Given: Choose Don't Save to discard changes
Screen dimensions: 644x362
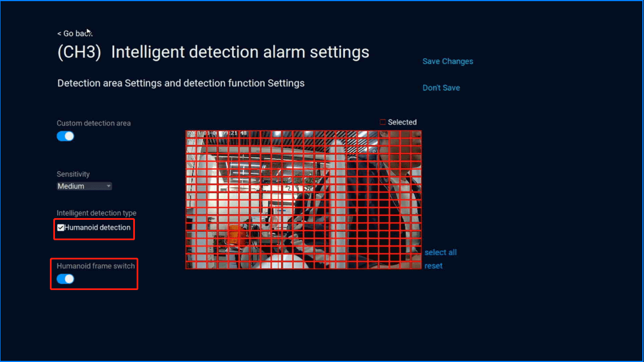Looking at the screenshot, I should point(441,88).
